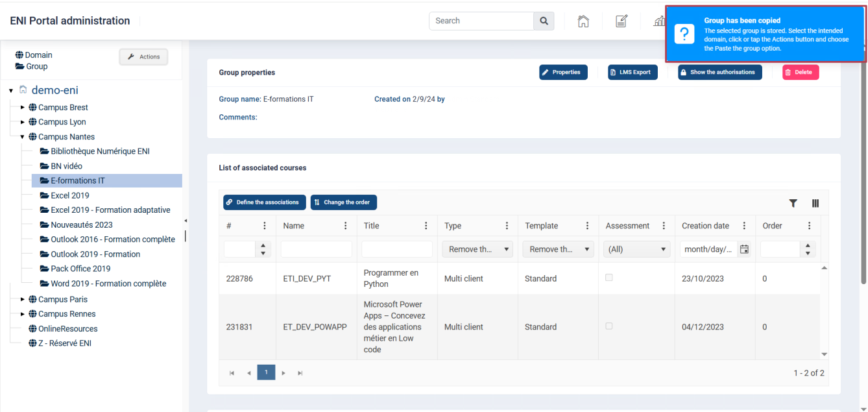Select BN vidéo group
The height and width of the screenshot is (412, 868).
[61, 166]
